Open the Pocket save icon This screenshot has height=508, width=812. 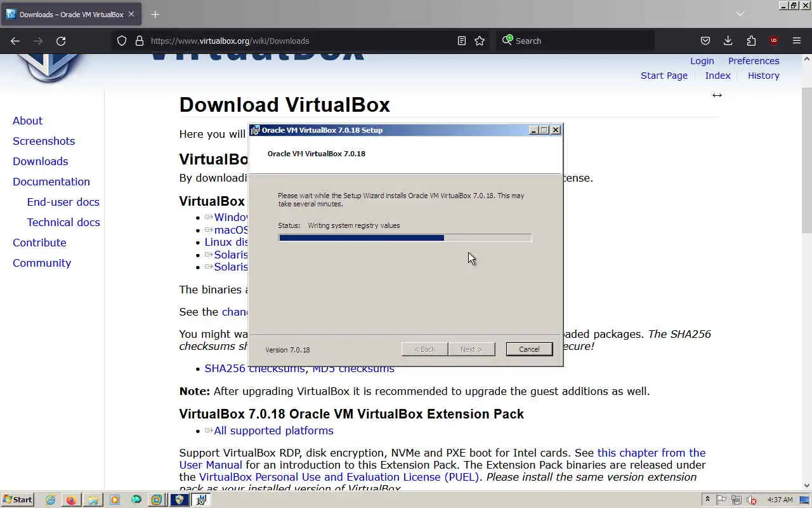[705, 41]
